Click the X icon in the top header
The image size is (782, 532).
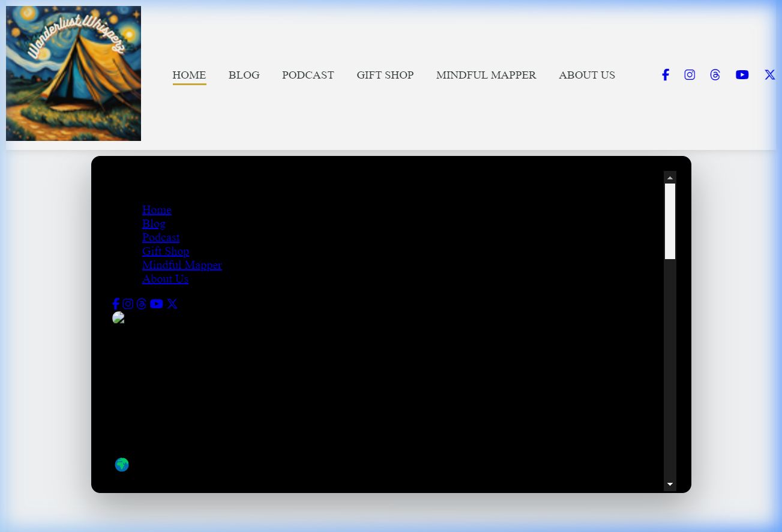769,75
